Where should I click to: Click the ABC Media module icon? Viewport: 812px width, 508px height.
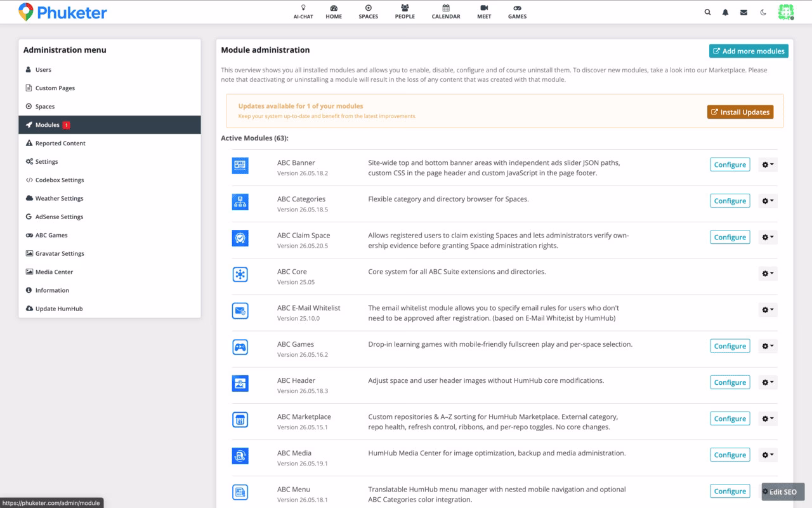pos(240,456)
